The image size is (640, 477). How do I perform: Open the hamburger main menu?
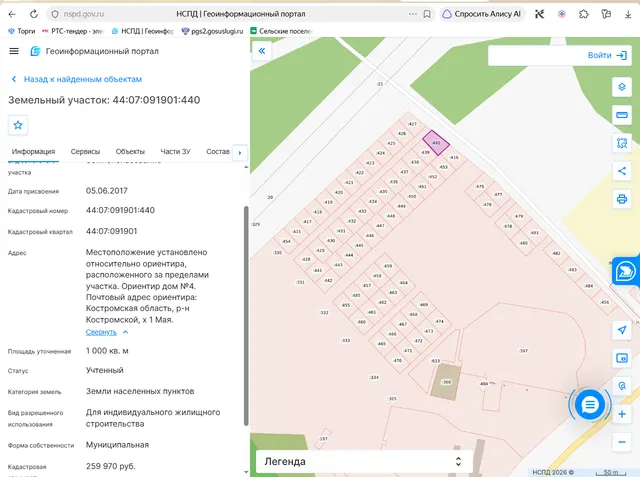(14, 51)
